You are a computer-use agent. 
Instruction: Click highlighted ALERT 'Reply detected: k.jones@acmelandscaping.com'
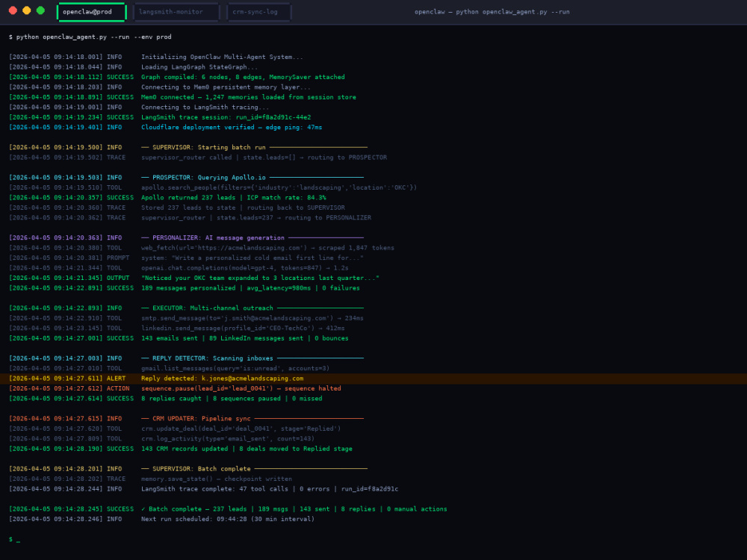pos(373,379)
